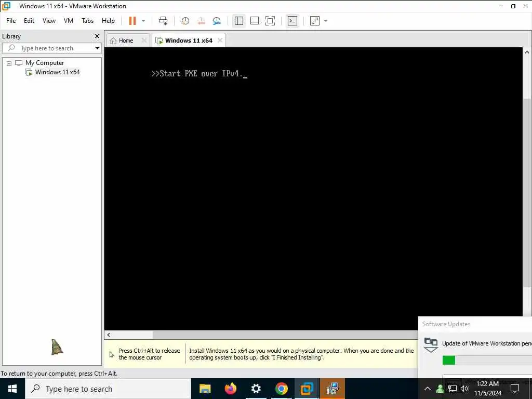Click the vertical scrollbar of the VM console
Image resolution: width=532 pixels, height=399 pixels.
(527, 193)
